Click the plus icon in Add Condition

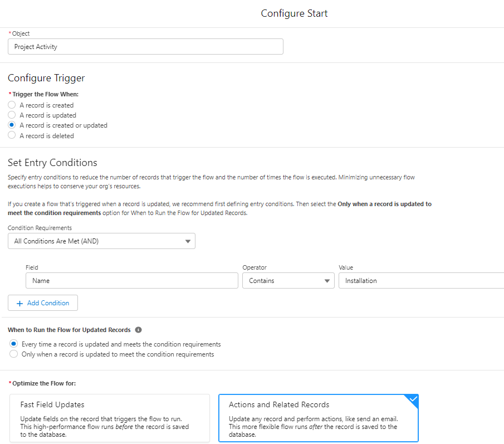click(19, 303)
